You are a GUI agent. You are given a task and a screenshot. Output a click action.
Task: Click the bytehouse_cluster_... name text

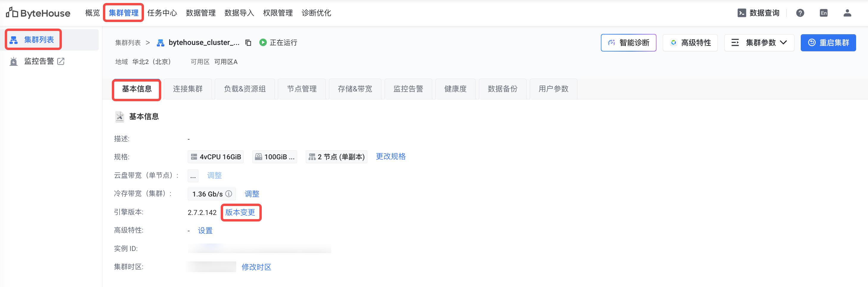(x=204, y=43)
